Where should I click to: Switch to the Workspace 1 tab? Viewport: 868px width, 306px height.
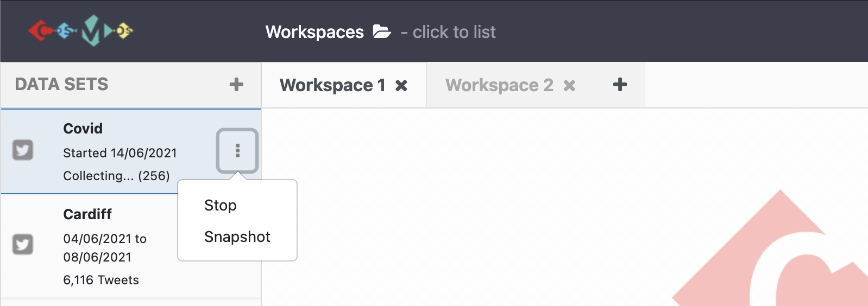point(332,85)
